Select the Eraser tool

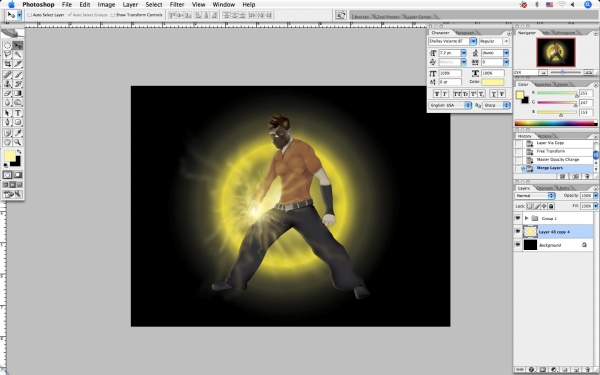(x=7, y=93)
